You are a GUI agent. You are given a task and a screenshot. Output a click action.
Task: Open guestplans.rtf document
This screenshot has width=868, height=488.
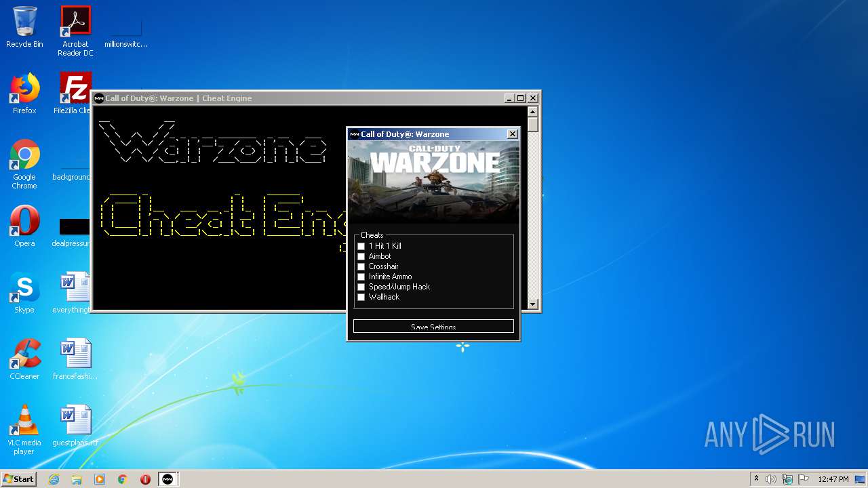point(75,419)
